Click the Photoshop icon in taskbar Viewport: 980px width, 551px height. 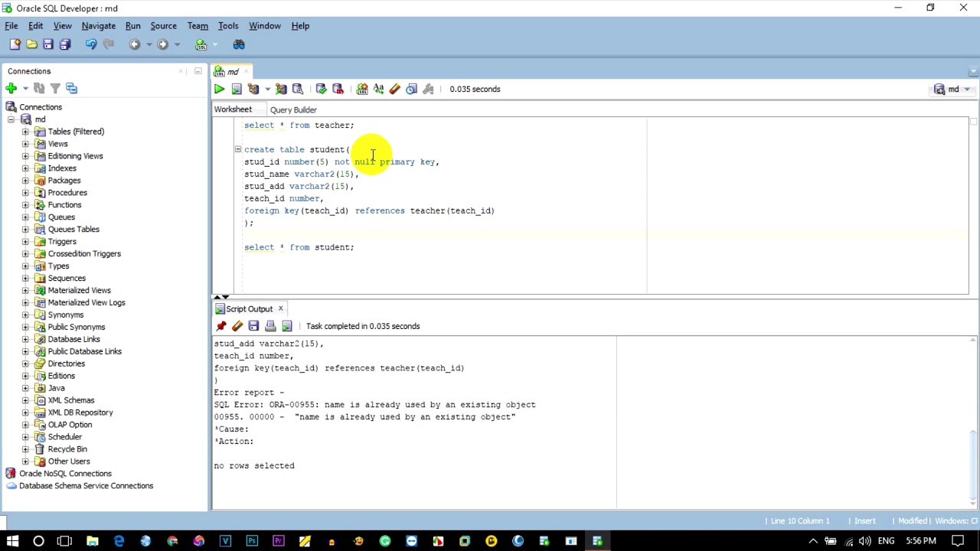pyautogui.click(x=252, y=542)
